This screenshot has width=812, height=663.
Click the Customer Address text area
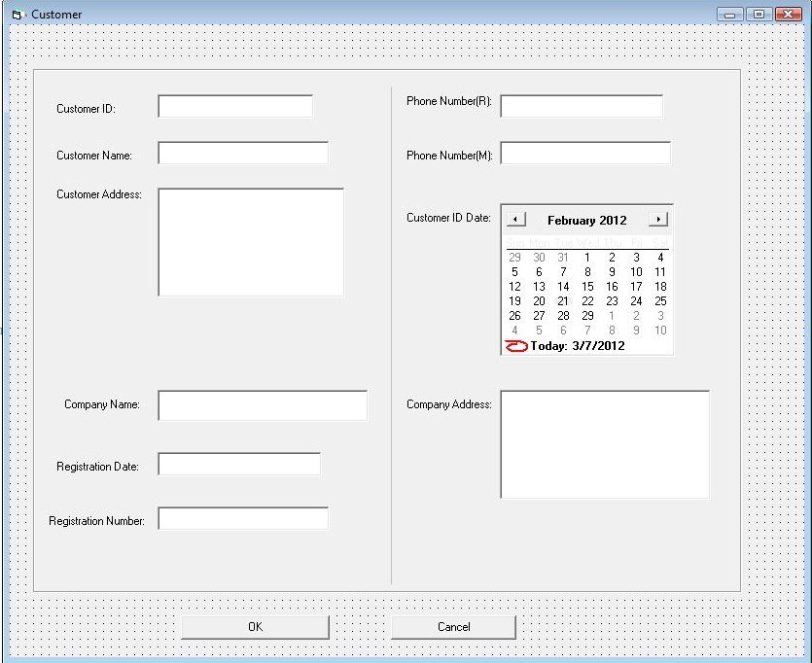coord(249,239)
